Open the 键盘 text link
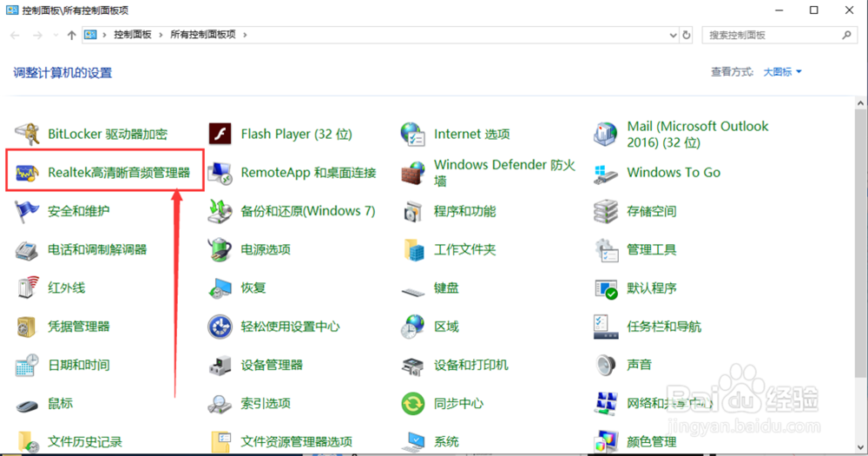Image resolution: width=868 pixels, height=456 pixels. click(x=446, y=288)
